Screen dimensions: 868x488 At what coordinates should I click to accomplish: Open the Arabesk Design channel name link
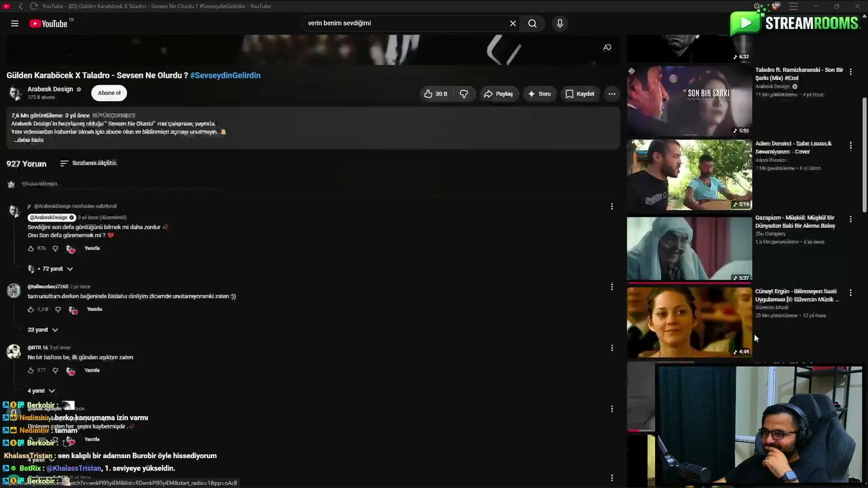[x=50, y=89]
